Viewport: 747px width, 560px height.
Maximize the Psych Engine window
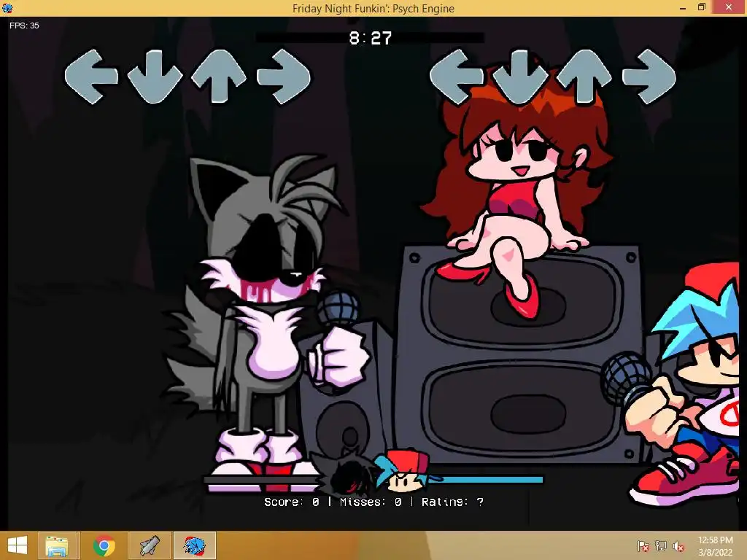coord(702,7)
